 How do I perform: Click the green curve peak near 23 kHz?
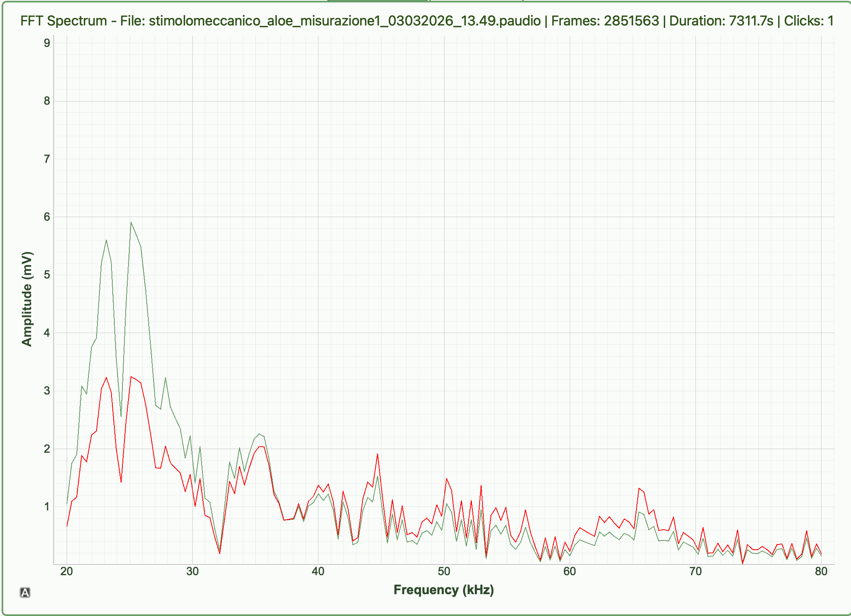pos(106,240)
